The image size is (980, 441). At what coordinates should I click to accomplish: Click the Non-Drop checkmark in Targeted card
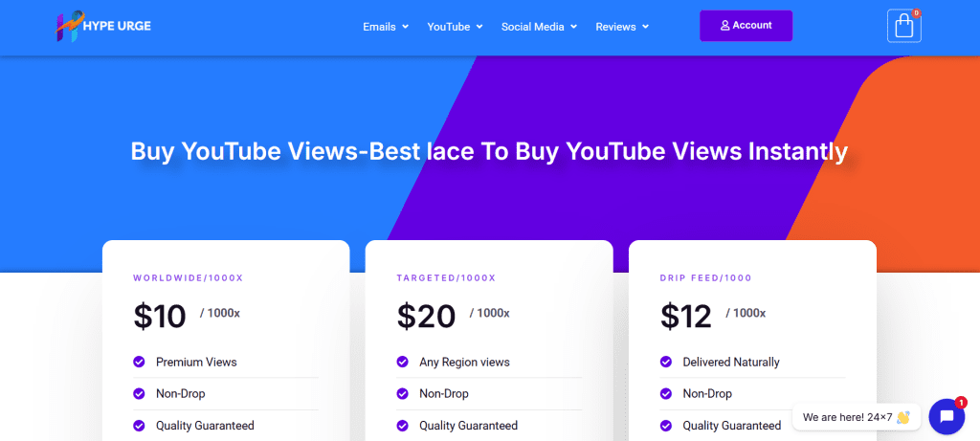403,393
